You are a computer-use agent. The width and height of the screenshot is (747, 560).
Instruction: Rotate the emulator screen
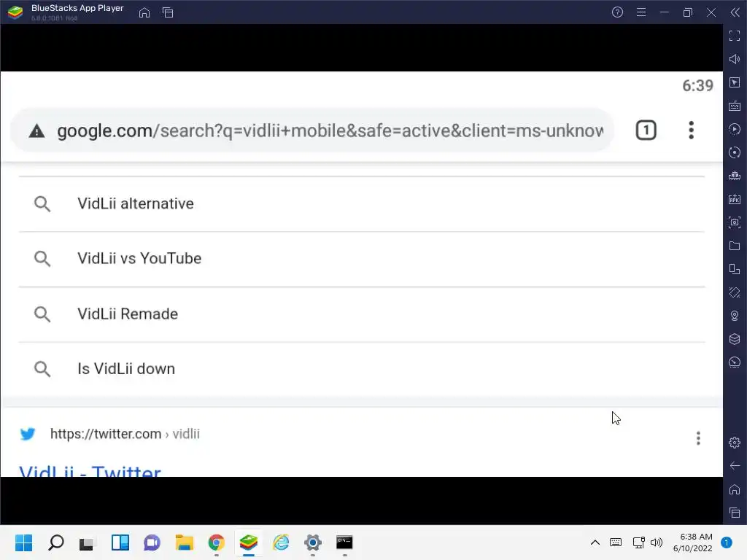(x=735, y=292)
